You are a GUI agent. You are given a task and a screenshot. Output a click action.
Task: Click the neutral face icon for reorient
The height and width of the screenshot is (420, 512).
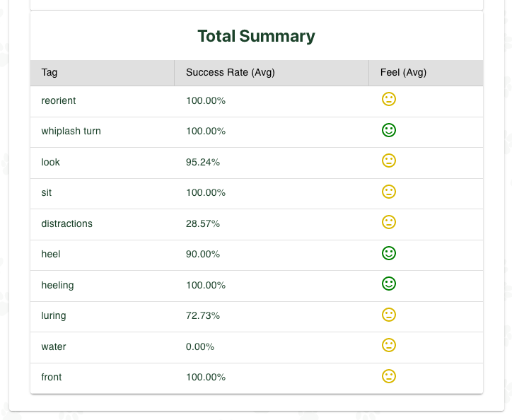click(x=388, y=99)
